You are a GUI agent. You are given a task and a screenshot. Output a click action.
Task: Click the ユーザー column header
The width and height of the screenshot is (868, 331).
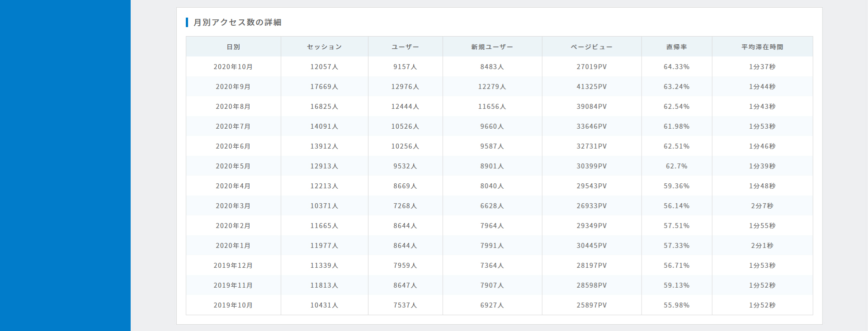406,47
